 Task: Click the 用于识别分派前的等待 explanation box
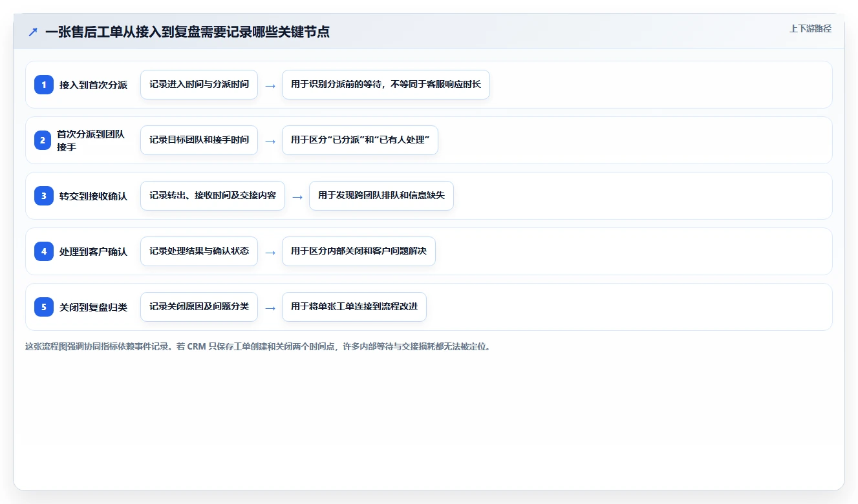click(x=386, y=85)
